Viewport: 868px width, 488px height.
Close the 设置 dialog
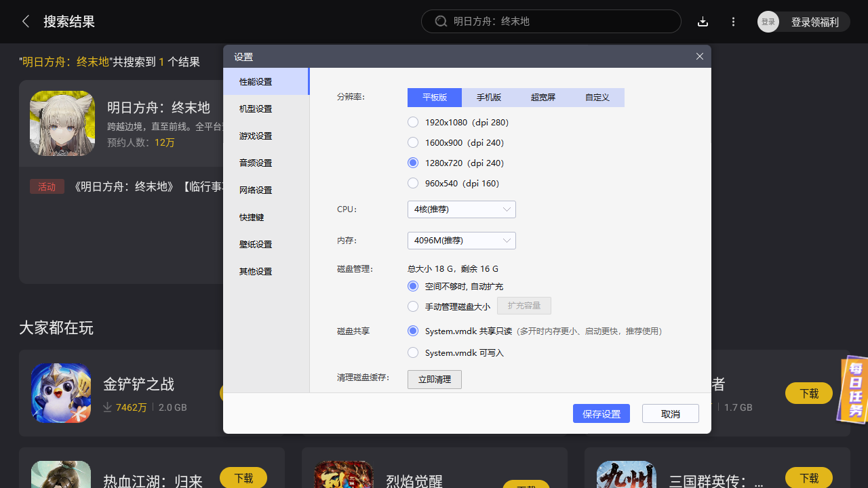tap(700, 56)
